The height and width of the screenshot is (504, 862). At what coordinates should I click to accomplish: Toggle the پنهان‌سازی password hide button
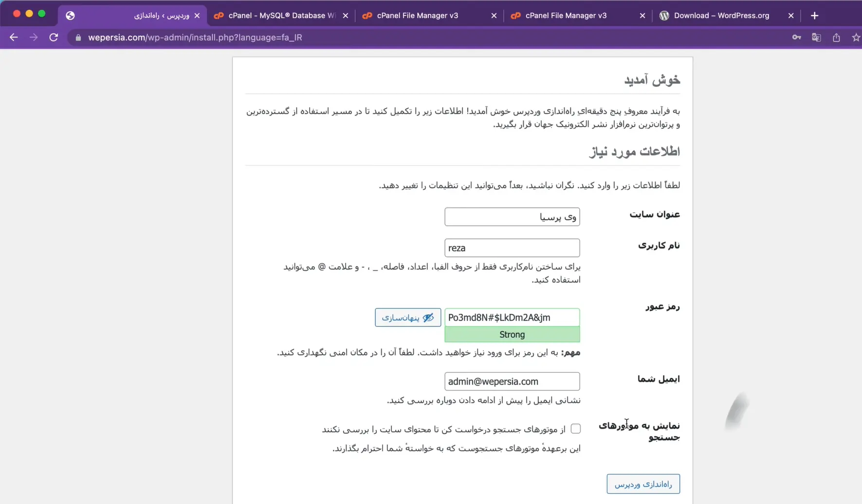408,318
